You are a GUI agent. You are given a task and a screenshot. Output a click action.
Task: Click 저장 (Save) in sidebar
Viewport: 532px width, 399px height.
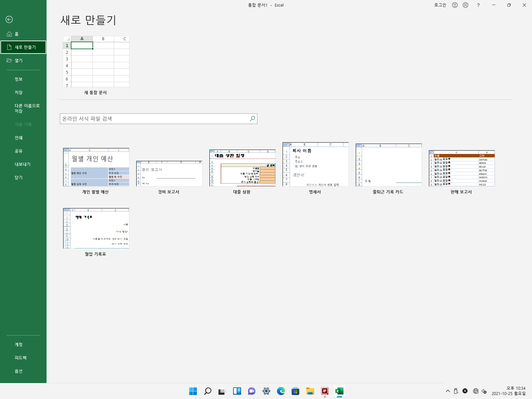(23, 92)
